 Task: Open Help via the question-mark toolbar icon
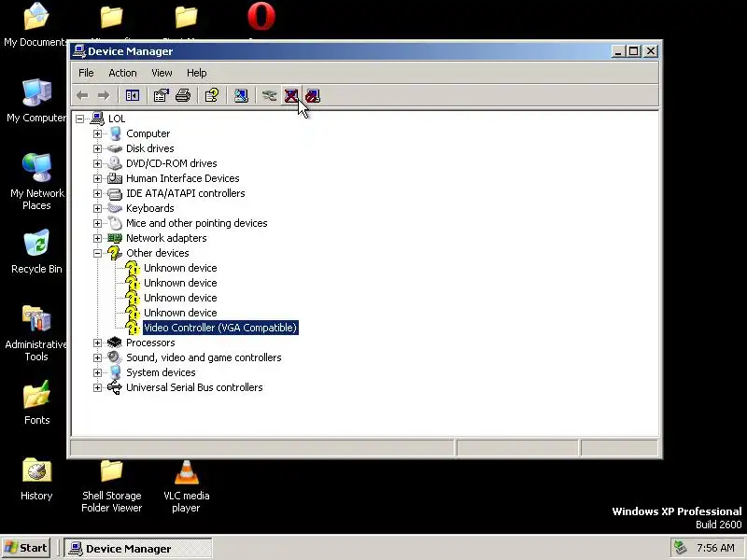(212, 96)
